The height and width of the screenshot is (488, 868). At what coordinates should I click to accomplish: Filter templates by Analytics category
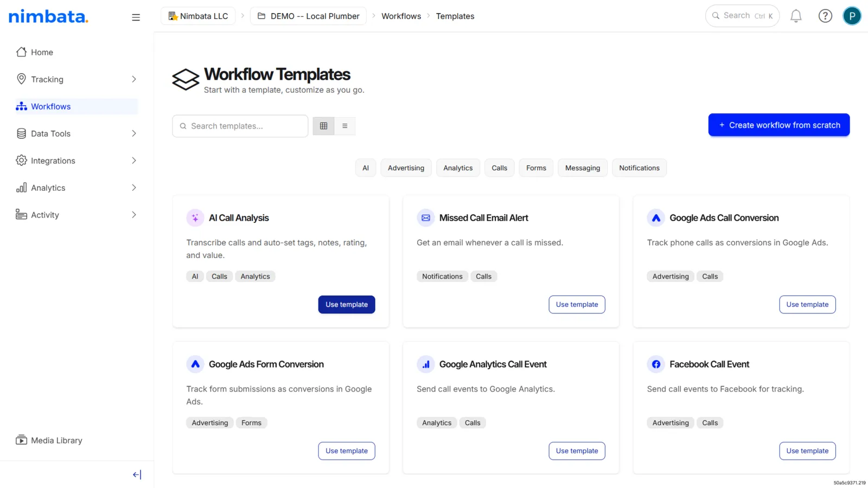coord(458,168)
